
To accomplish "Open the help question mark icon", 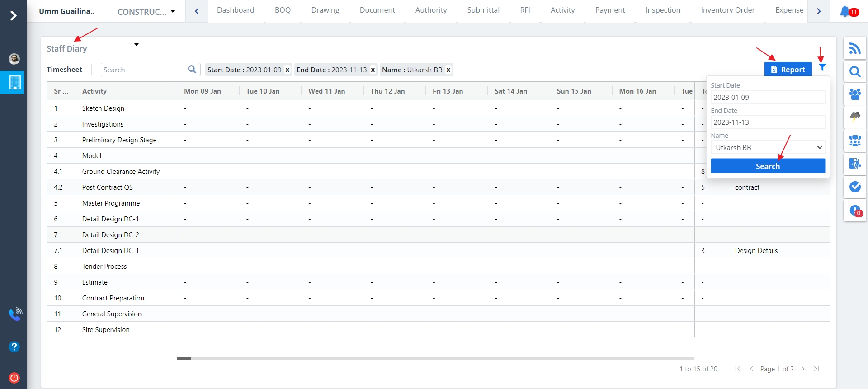I will tap(14, 347).
